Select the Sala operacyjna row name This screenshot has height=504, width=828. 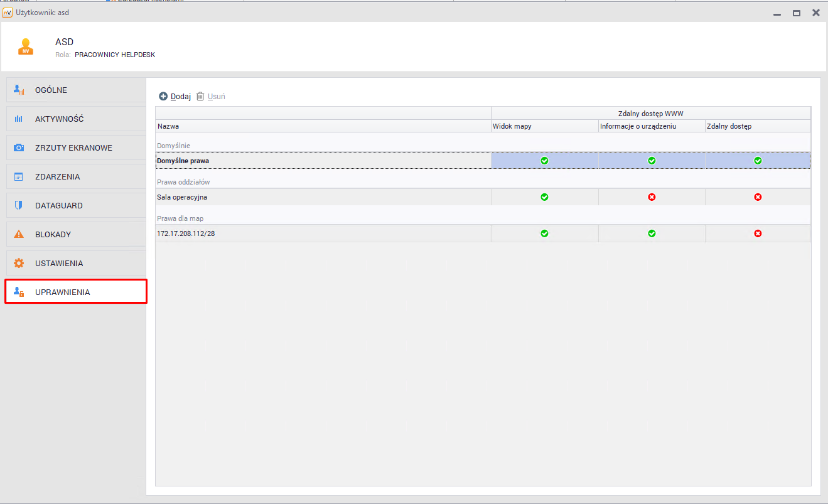tap(182, 197)
